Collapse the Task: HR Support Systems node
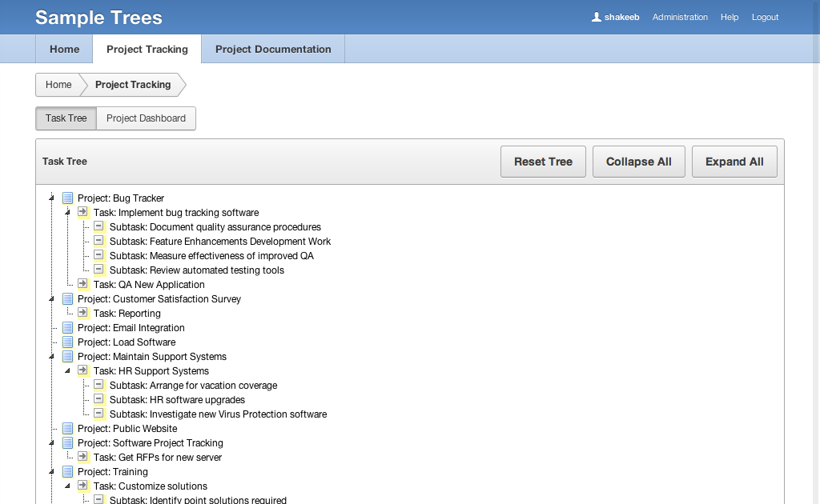 click(68, 371)
